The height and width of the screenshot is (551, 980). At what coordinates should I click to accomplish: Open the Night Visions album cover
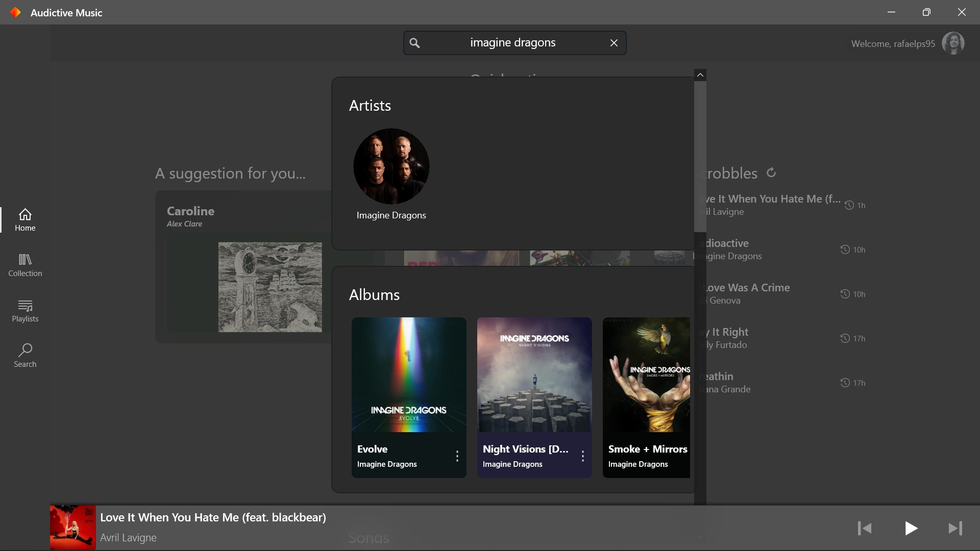(534, 375)
